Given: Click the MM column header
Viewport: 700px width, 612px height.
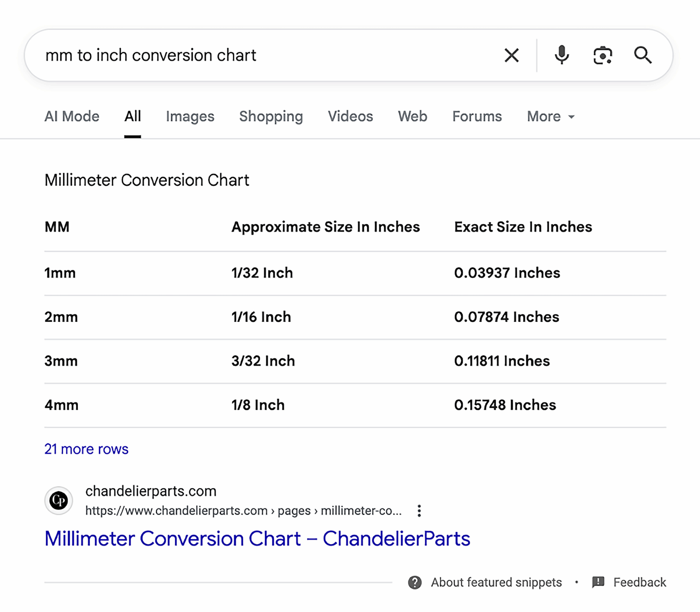Looking at the screenshot, I should click(x=57, y=227).
